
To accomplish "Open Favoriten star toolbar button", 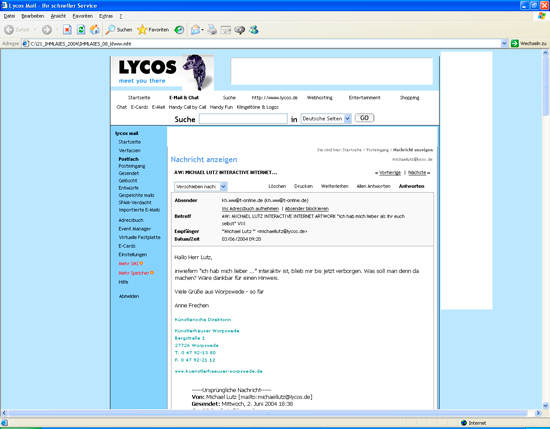I will (x=153, y=30).
